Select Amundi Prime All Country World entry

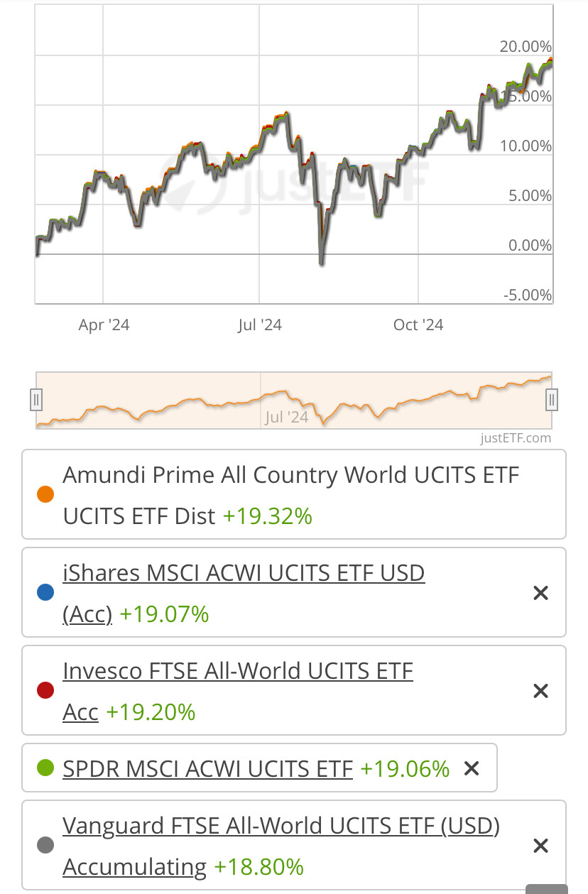coord(291,475)
